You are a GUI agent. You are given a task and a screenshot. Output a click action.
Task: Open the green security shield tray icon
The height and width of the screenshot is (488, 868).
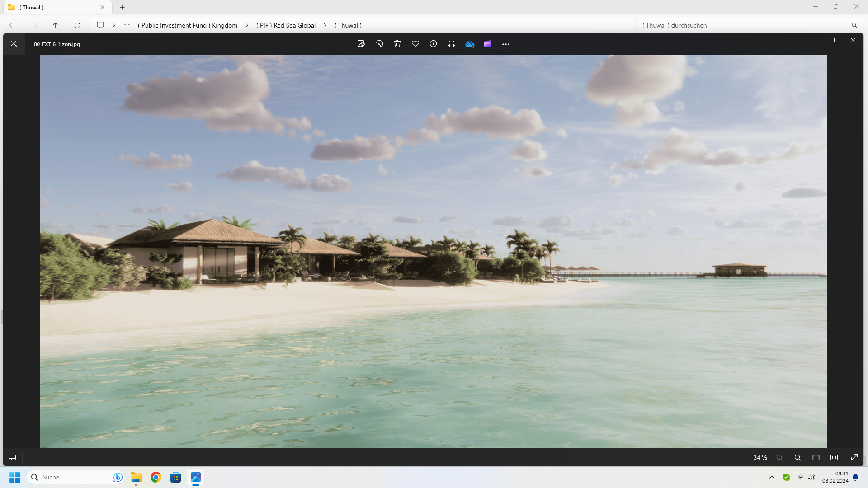coord(786,477)
